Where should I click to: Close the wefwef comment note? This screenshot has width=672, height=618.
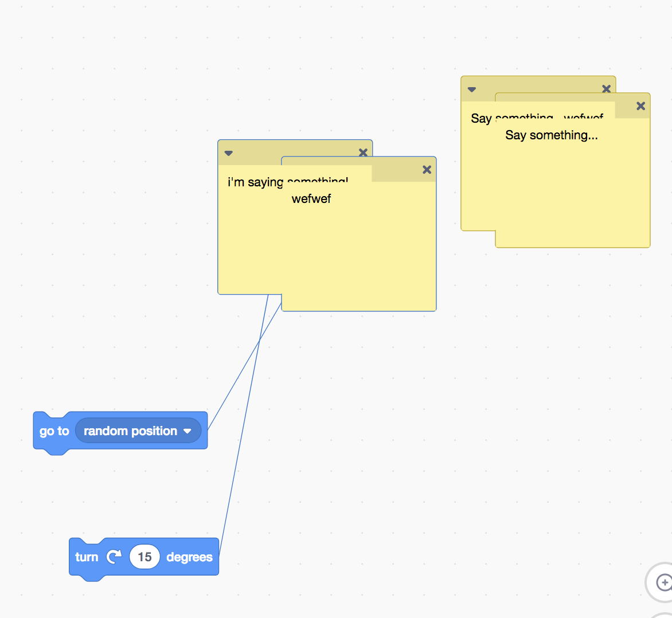point(427,169)
